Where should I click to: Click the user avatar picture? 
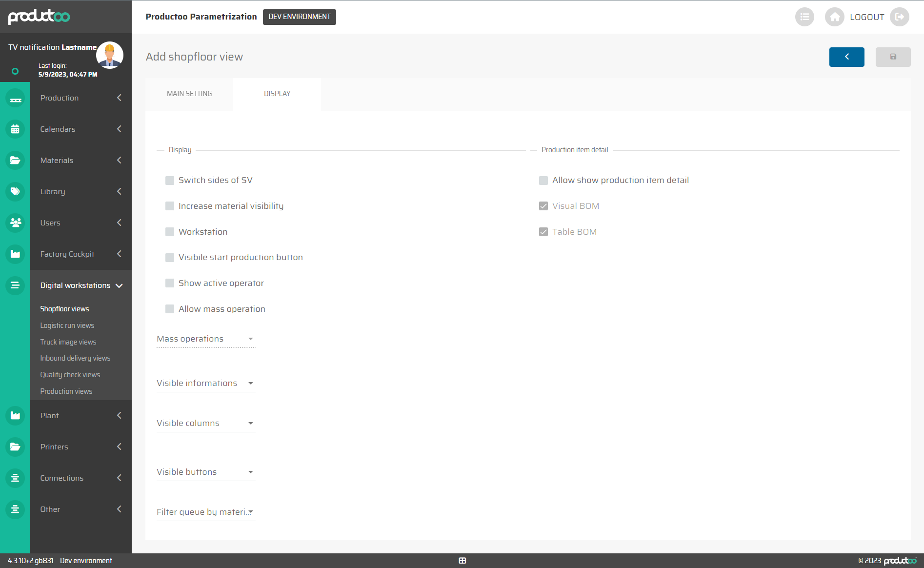[x=110, y=55]
